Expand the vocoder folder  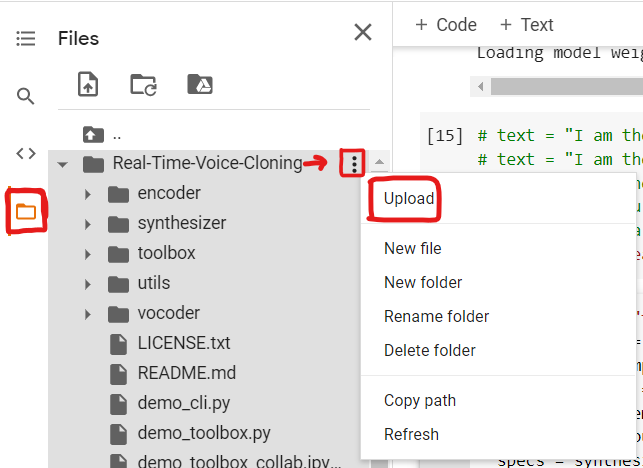tap(87, 314)
